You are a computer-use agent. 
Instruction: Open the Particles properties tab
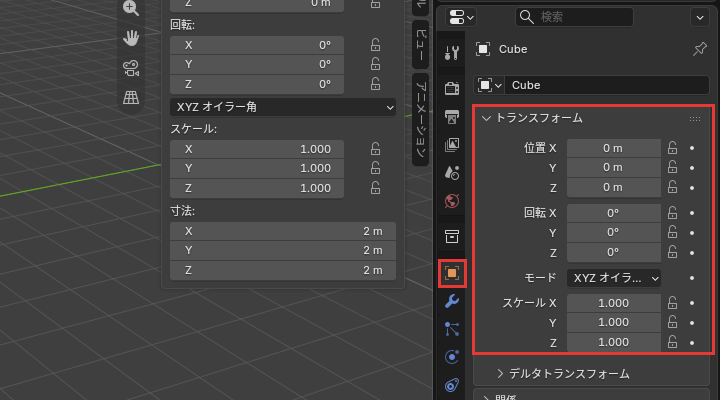452,329
